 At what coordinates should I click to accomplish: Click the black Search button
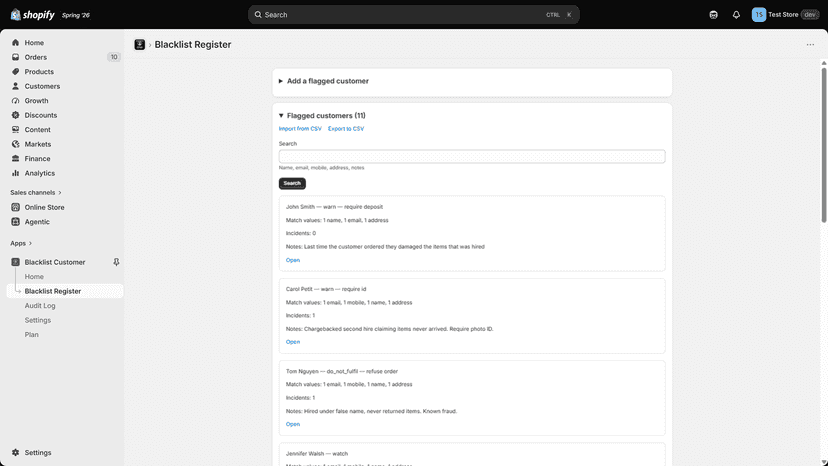(x=292, y=183)
